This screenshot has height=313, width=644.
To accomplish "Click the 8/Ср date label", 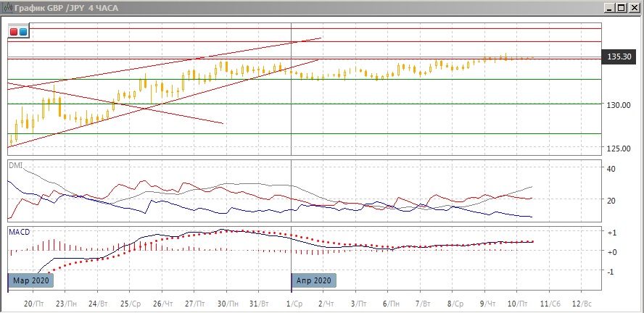I will (x=455, y=304).
